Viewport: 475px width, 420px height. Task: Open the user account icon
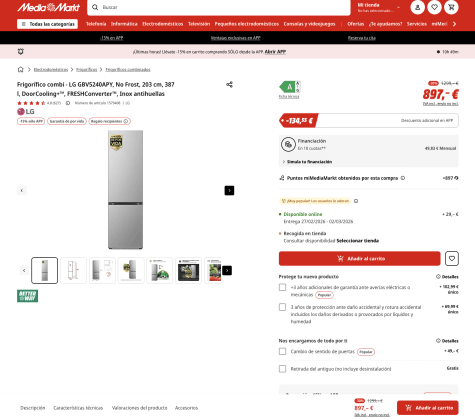[417, 7]
